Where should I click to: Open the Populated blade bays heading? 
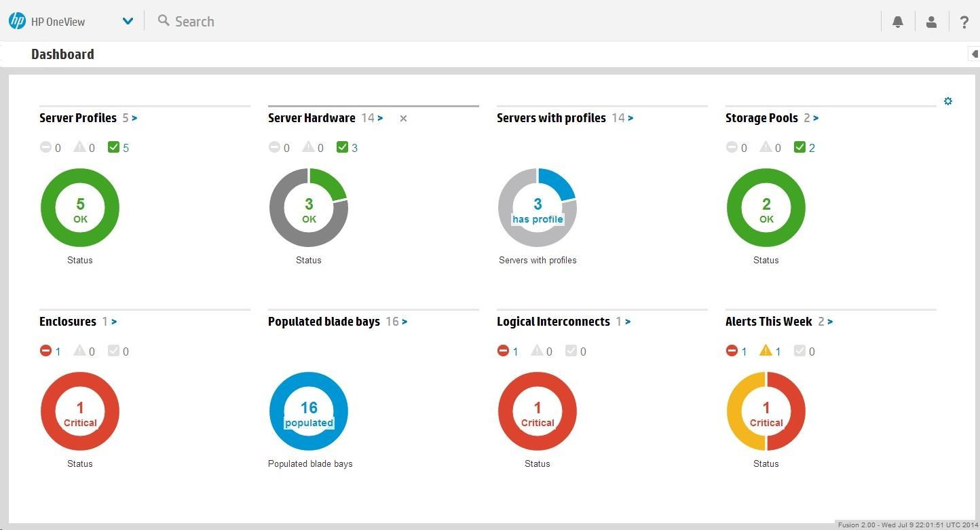[x=324, y=322]
